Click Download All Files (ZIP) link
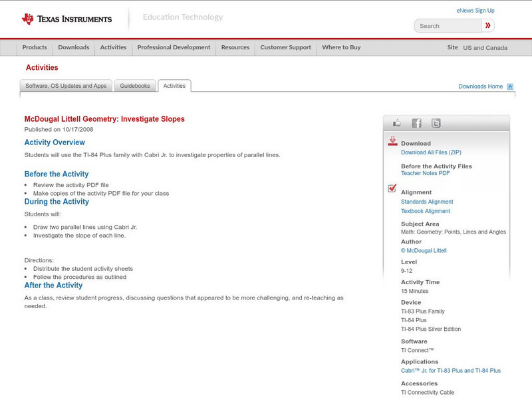This screenshot has width=532, height=398. [x=431, y=152]
